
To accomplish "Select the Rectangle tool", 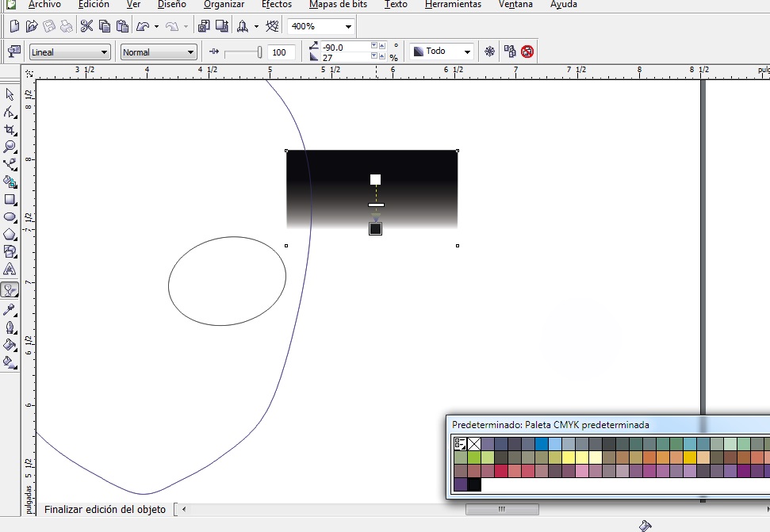I will point(10,199).
